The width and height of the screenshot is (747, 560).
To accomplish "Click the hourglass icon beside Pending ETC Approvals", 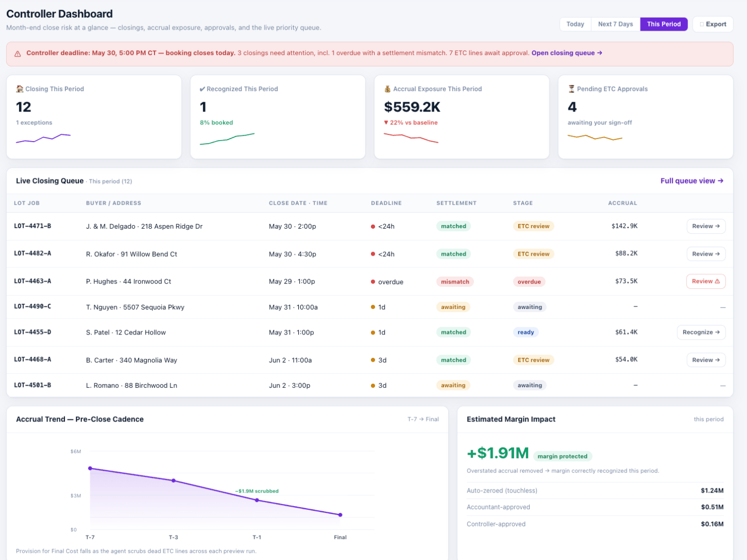I will (x=572, y=89).
